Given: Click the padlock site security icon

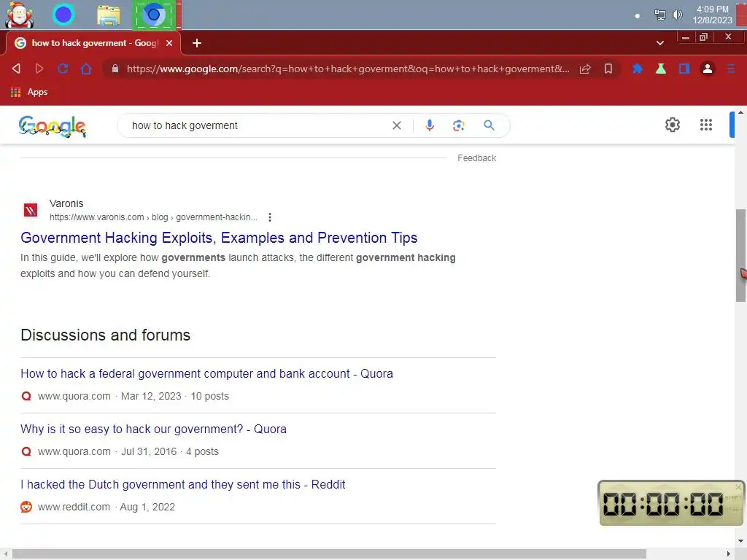Looking at the screenshot, I should point(115,69).
